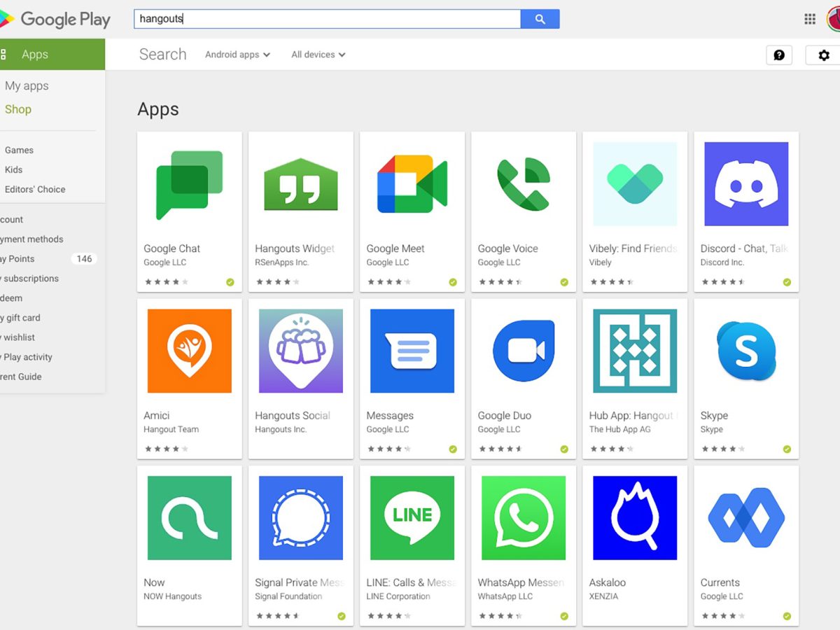Expand the Android apps dropdown
Viewport: 840px width, 630px height.
coord(237,55)
